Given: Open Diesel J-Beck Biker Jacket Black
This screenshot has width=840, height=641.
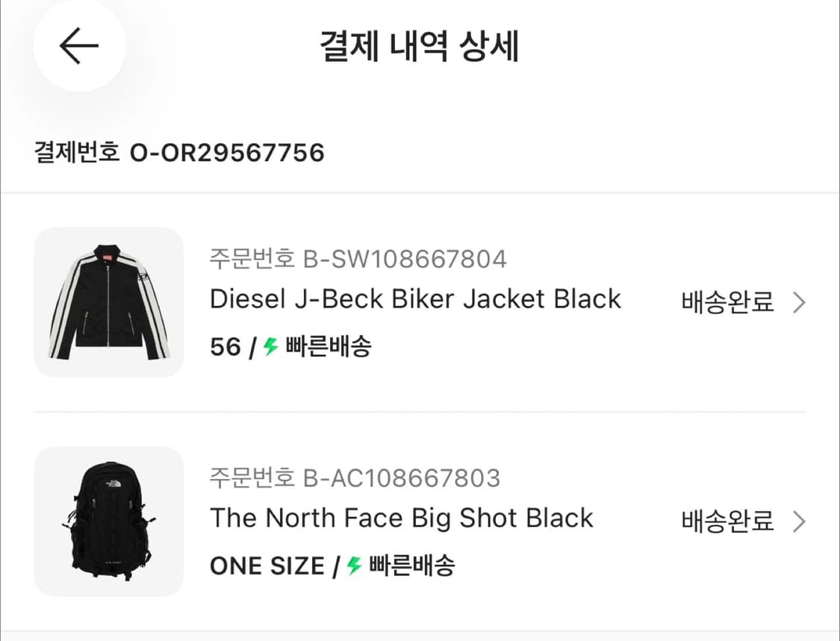Looking at the screenshot, I should click(x=415, y=299).
